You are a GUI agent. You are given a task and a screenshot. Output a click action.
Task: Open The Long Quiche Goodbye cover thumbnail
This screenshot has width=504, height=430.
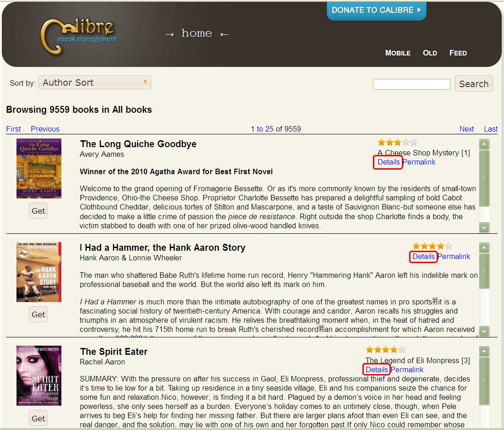coord(39,169)
